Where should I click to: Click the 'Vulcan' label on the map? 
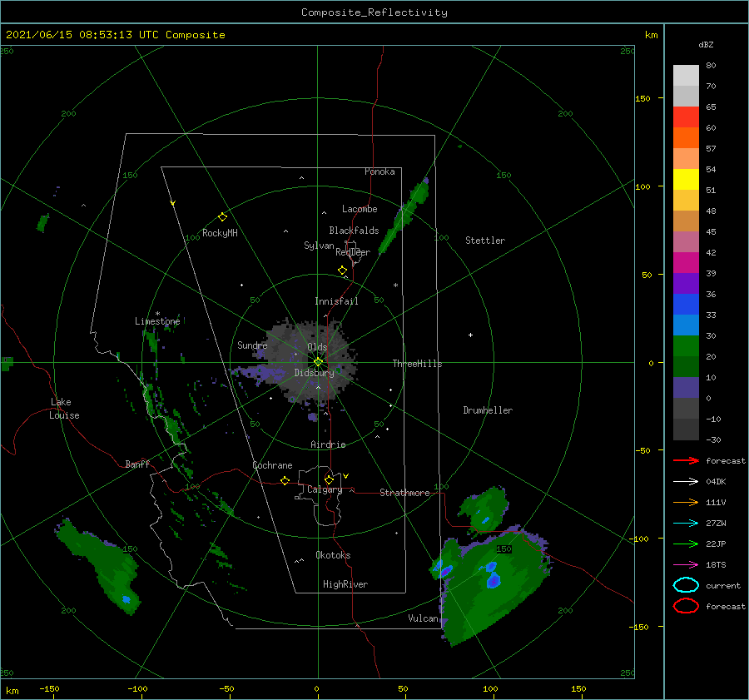point(423,618)
